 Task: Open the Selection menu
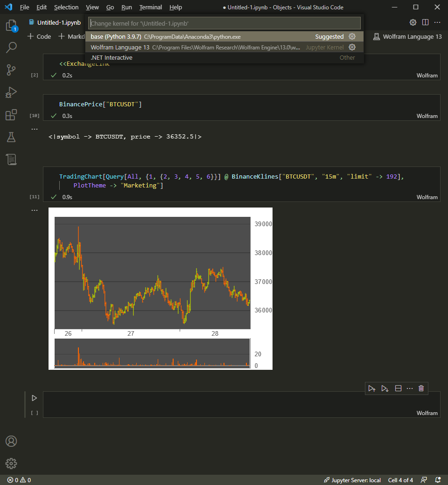pyautogui.click(x=66, y=7)
